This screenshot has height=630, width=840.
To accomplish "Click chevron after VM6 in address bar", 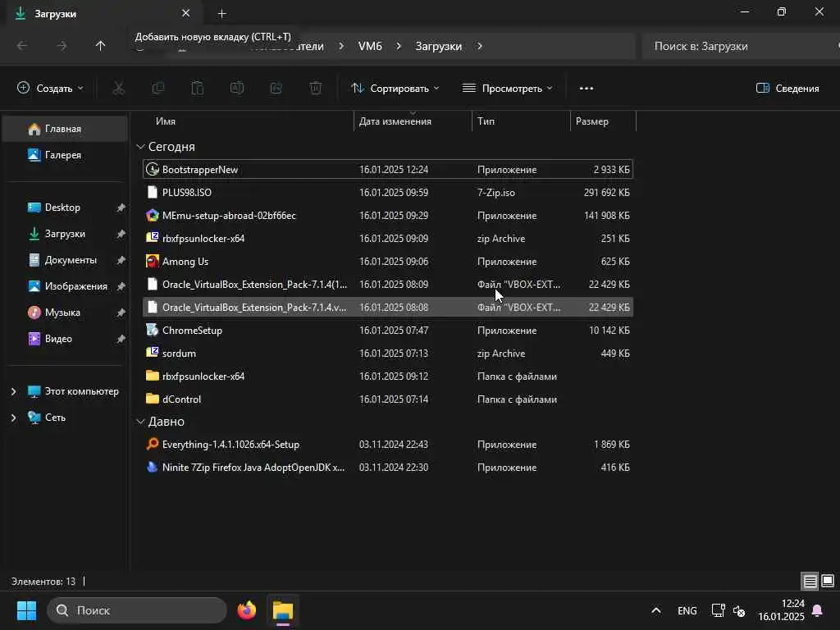I will click(x=399, y=46).
